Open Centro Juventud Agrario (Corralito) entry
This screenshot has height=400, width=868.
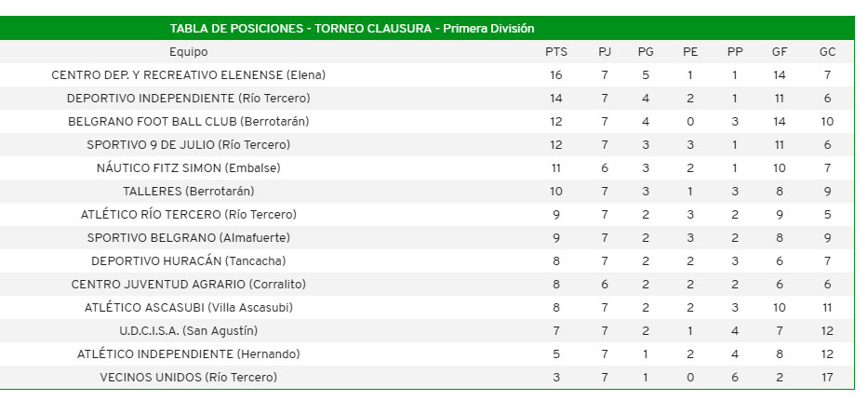[x=188, y=285]
